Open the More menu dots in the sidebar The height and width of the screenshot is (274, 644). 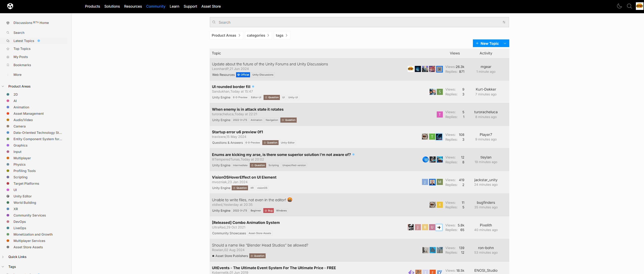click(8, 75)
